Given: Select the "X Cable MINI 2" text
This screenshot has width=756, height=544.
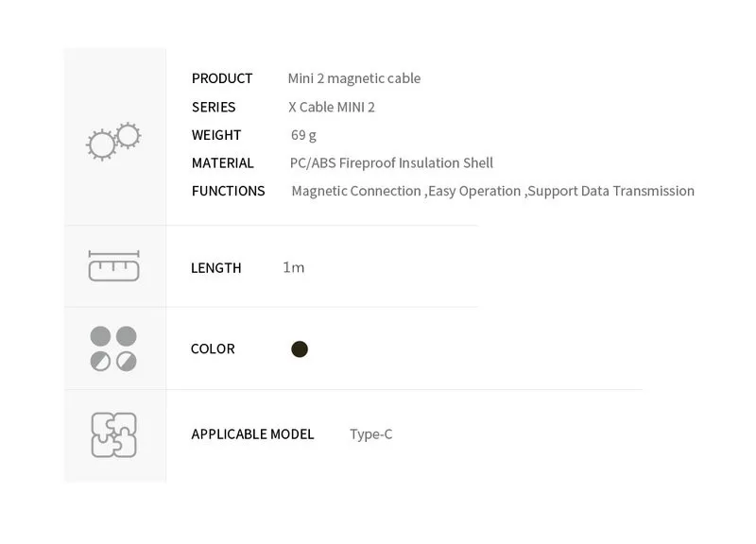Looking at the screenshot, I should [x=332, y=107].
